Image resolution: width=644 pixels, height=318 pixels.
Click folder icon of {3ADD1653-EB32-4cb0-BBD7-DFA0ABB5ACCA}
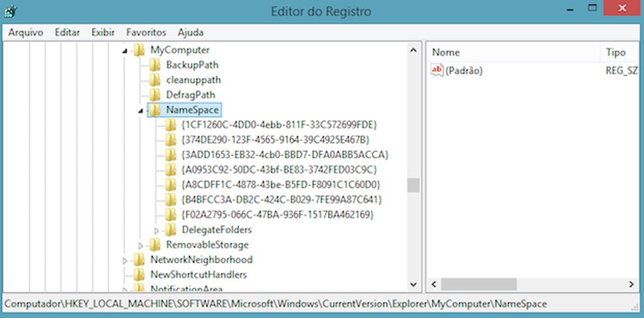pos(170,155)
